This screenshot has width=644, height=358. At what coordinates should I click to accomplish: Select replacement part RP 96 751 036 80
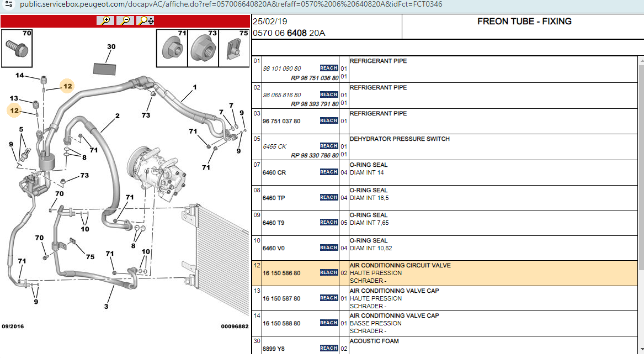point(315,78)
